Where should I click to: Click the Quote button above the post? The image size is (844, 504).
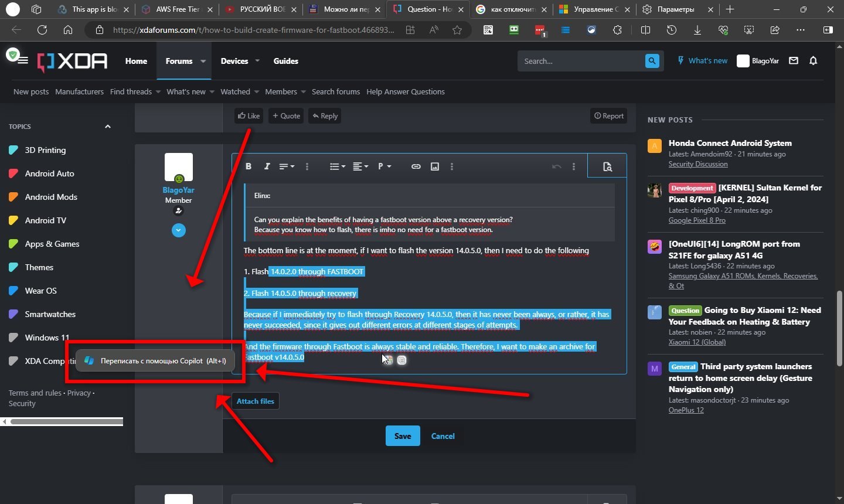click(287, 116)
